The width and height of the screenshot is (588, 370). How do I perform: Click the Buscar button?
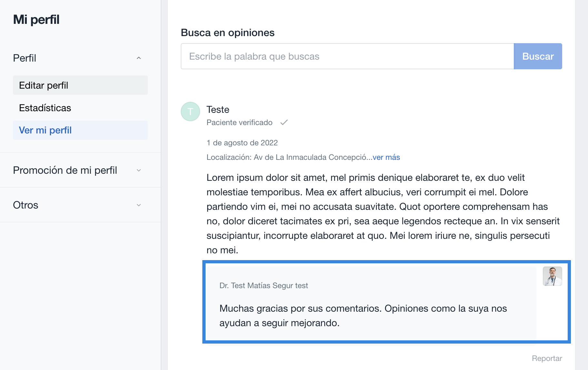coord(537,56)
